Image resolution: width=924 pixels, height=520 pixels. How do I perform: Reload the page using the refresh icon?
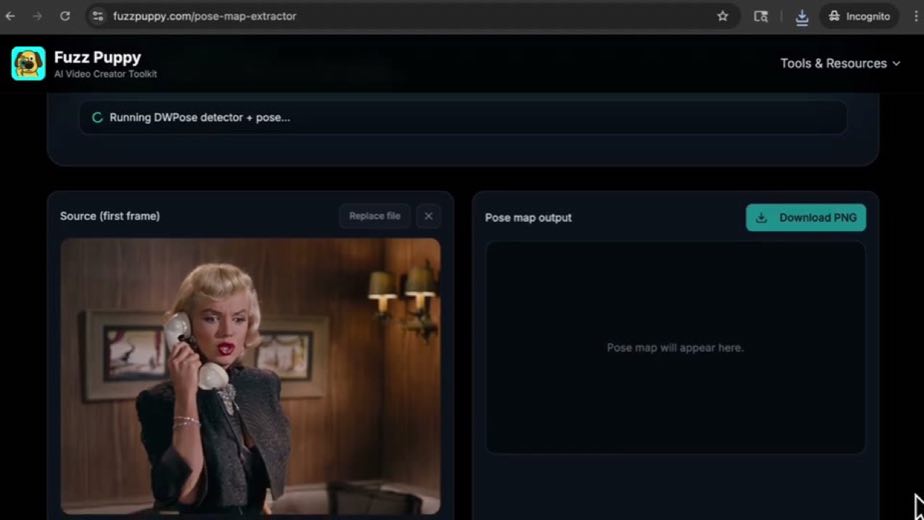(x=65, y=17)
